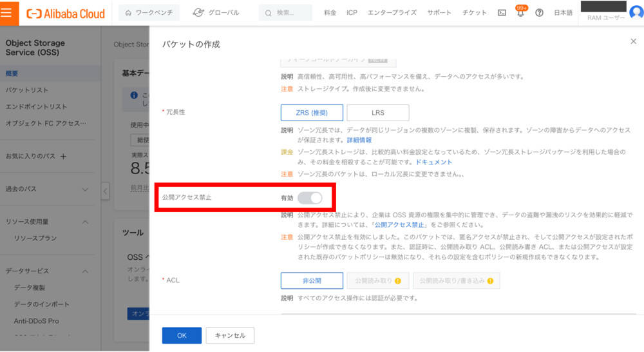Open バケットリスト in sidebar
Image resolution: width=644 pixels, height=352 pixels.
pyautogui.click(x=27, y=90)
